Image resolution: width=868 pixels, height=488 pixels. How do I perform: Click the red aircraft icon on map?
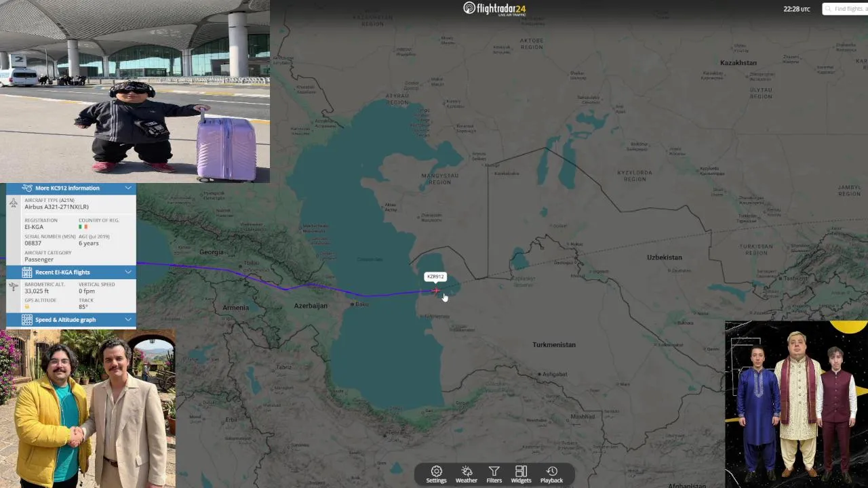click(x=435, y=291)
